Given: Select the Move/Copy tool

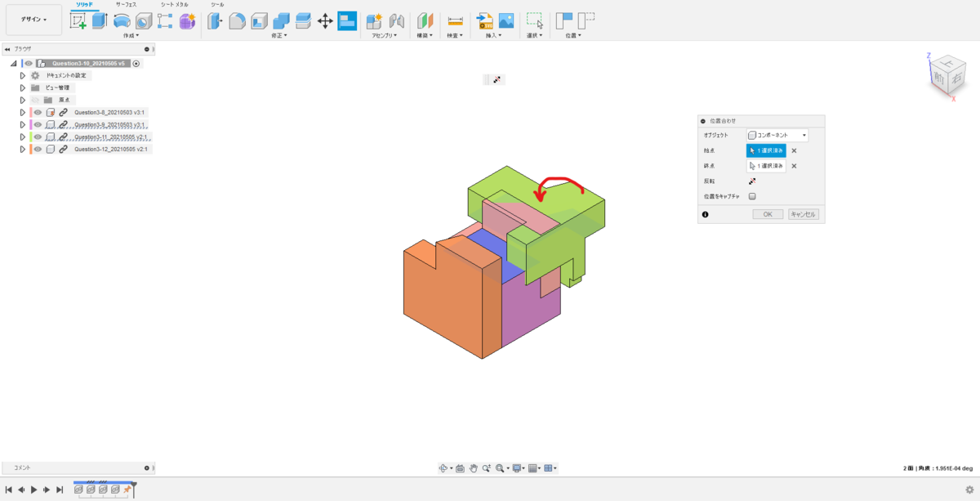Looking at the screenshot, I should (325, 21).
